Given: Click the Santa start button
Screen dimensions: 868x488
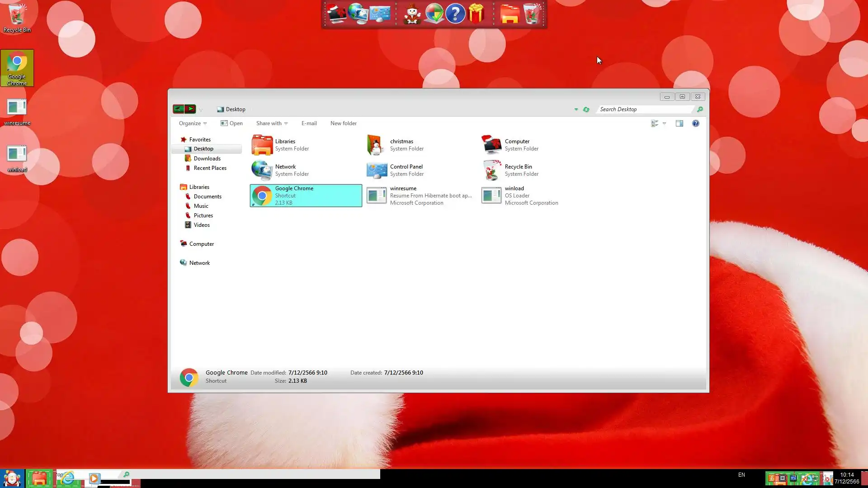Looking at the screenshot, I should point(12,478).
